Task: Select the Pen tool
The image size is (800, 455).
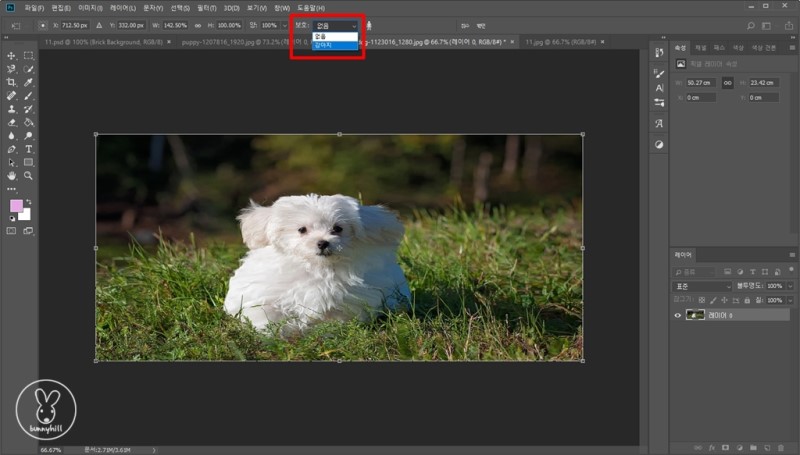Action: pos(11,148)
